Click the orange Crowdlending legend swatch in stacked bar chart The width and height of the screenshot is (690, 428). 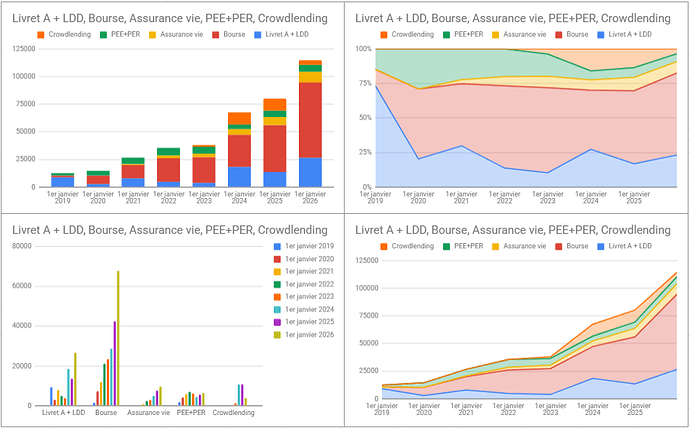(41, 34)
